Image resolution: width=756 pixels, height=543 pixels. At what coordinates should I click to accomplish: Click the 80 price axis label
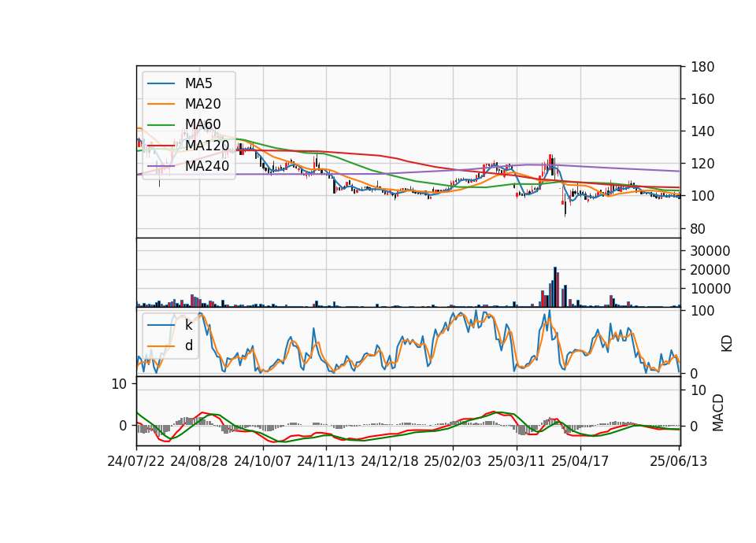click(x=699, y=229)
